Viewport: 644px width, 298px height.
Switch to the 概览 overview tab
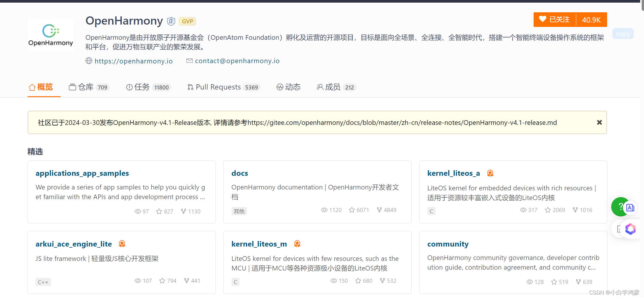tap(41, 87)
